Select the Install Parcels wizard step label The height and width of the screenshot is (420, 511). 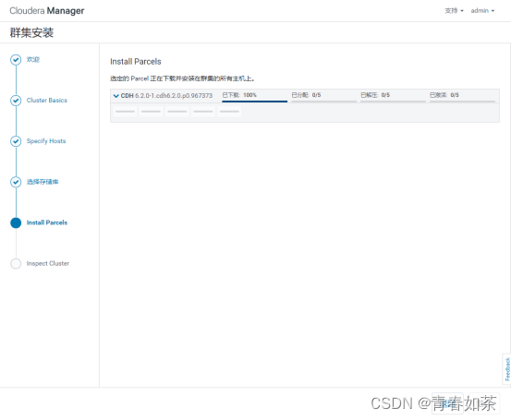pos(47,222)
